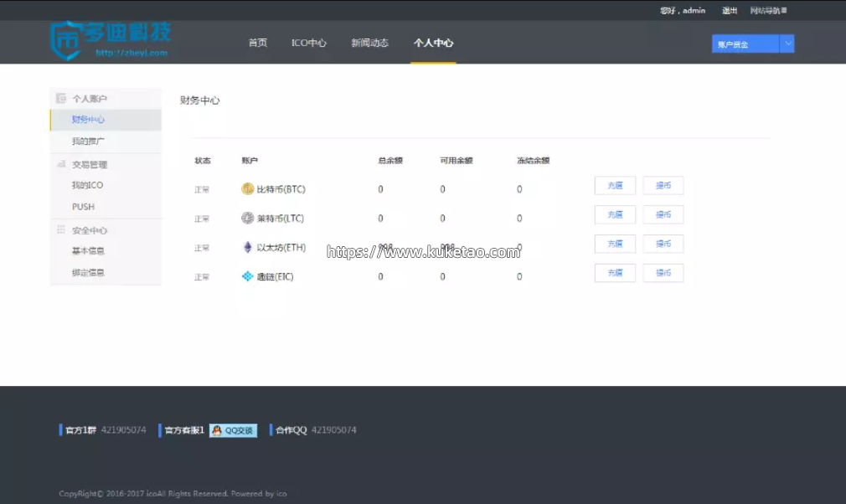Select 我的ICO in the sidebar
Image resolution: width=846 pixels, height=504 pixels.
pos(88,185)
